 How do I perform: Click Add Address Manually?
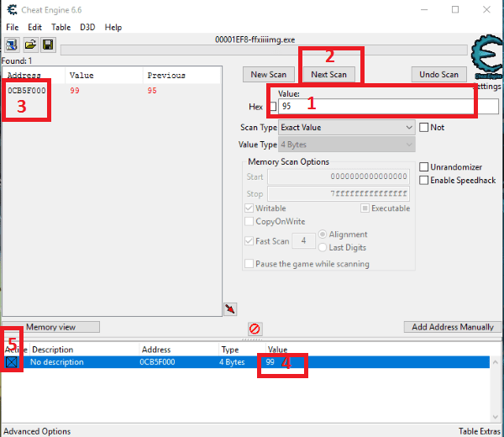click(x=453, y=327)
